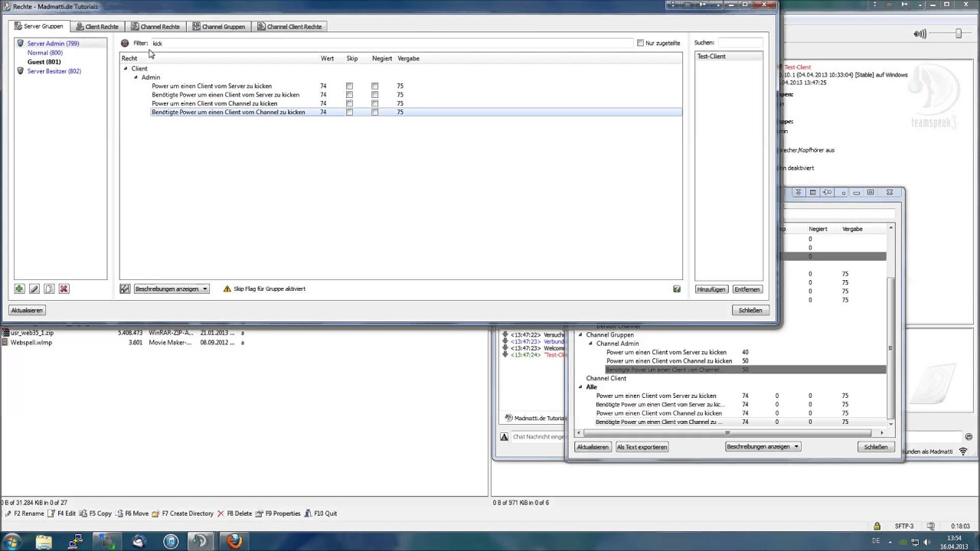This screenshot has width=980, height=551.
Task: Open the emoticon picker in the TeamSpeak chat bar
Action: point(969,437)
